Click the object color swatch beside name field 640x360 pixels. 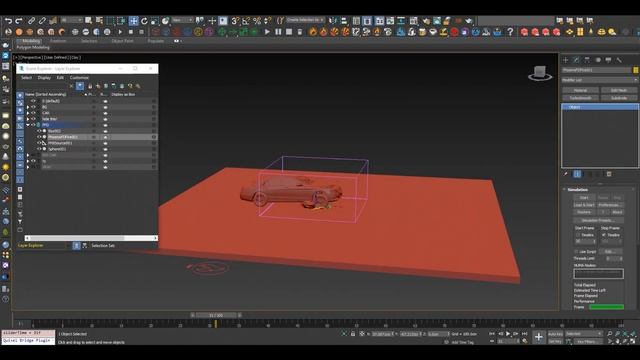[636, 70]
